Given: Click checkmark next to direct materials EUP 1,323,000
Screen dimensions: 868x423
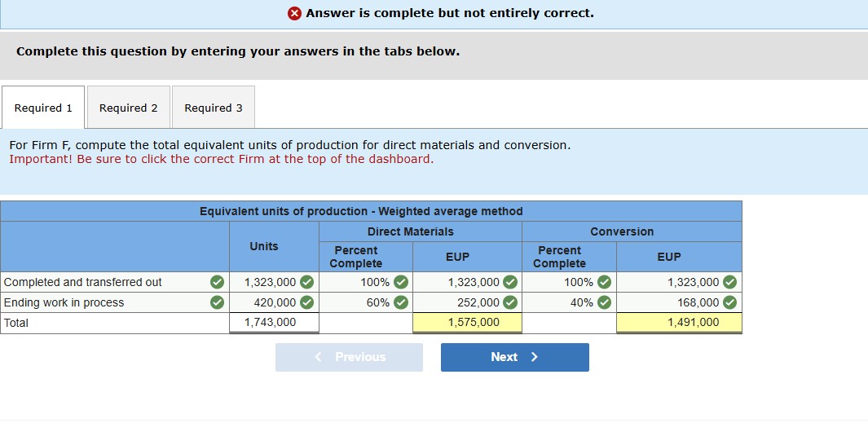Looking at the screenshot, I should [510, 282].
